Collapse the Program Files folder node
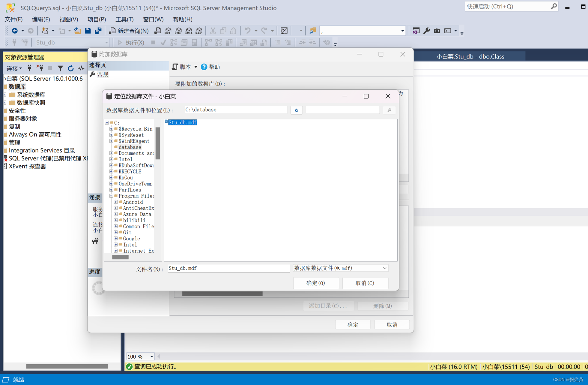588x385 pixels. 111,196
